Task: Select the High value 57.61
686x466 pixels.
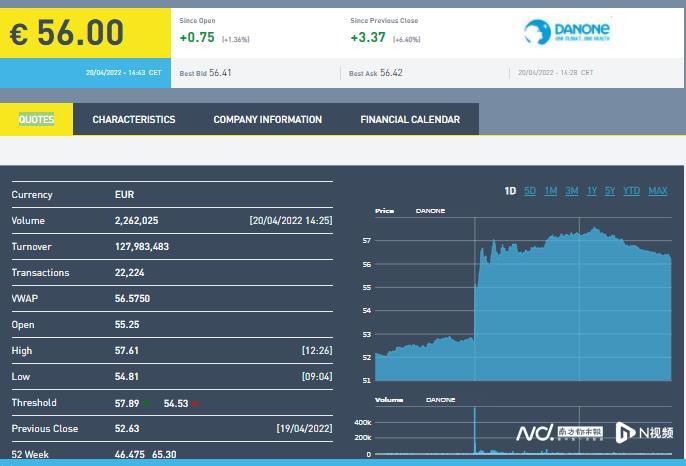Action: coord(126,350)
